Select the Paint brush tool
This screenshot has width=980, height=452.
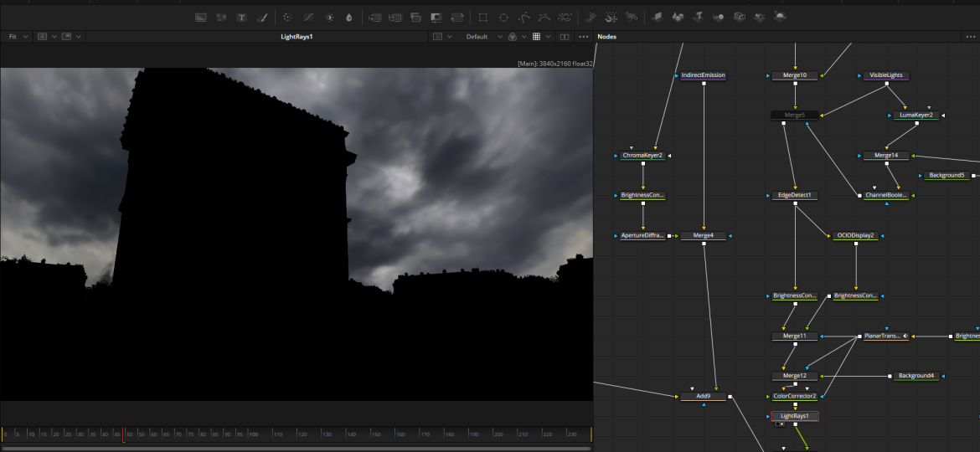click(x=262, y=17)
